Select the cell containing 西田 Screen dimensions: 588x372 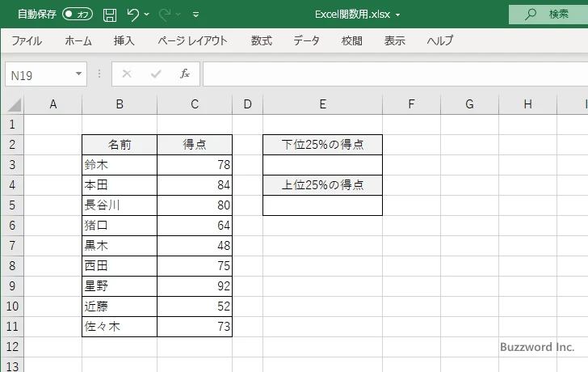120,266
